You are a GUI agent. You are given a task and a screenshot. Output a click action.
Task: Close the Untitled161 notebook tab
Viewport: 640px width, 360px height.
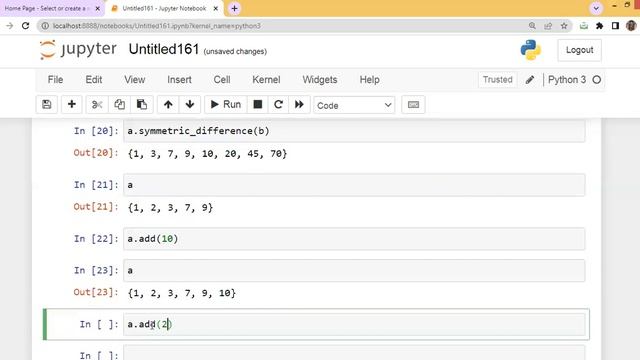click(x=216, y=8)
